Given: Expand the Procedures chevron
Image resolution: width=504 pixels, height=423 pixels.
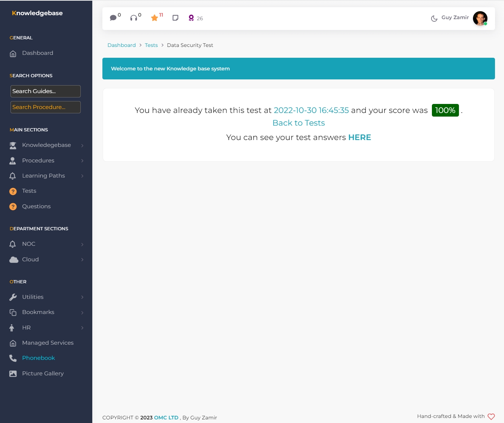Looking at the screenshot, I should pyautogui.click(x=82, y=161).
